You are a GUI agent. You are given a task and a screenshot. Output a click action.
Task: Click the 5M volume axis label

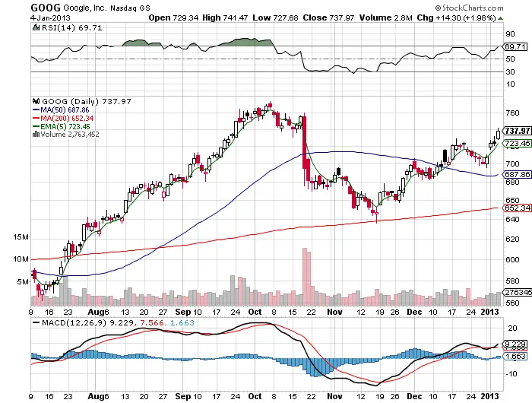click(x=23, y=281)
